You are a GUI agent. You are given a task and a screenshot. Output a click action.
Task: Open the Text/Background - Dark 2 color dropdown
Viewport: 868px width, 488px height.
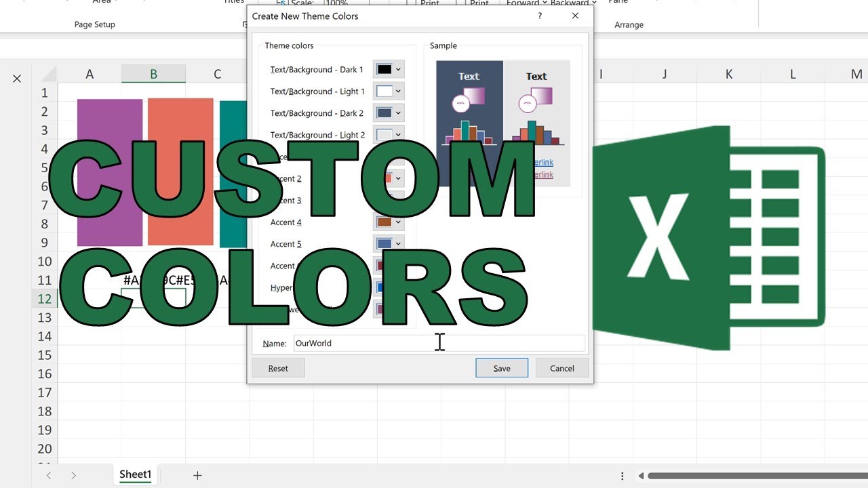coord(389,113)
